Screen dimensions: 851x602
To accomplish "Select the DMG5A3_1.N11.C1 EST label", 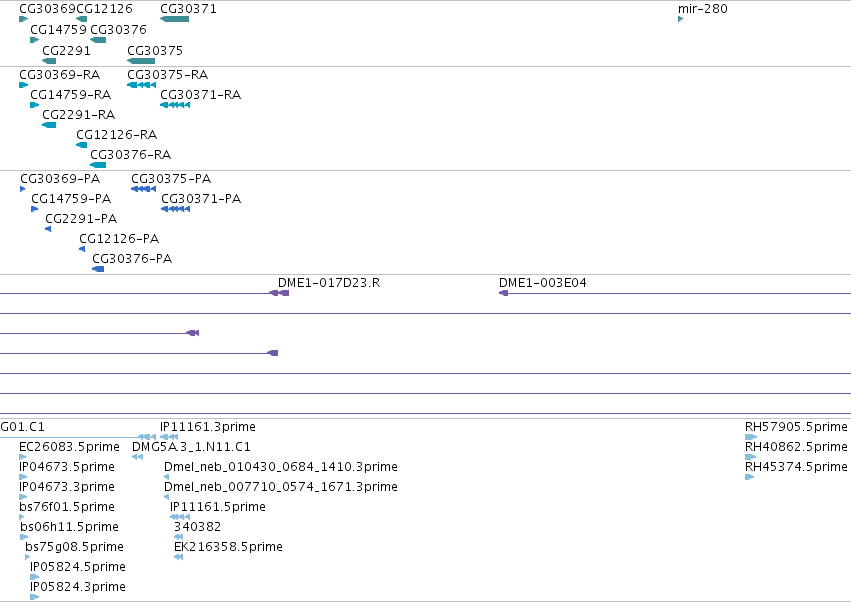I will pyautogui.click(x=192, y=447).
